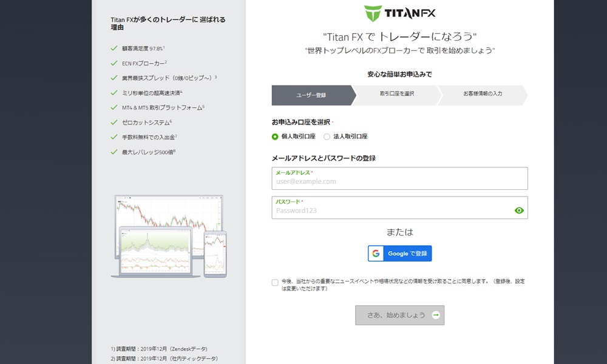
Task: Select the 法人取引口座 radio button
Action: [x=327, y=136]
